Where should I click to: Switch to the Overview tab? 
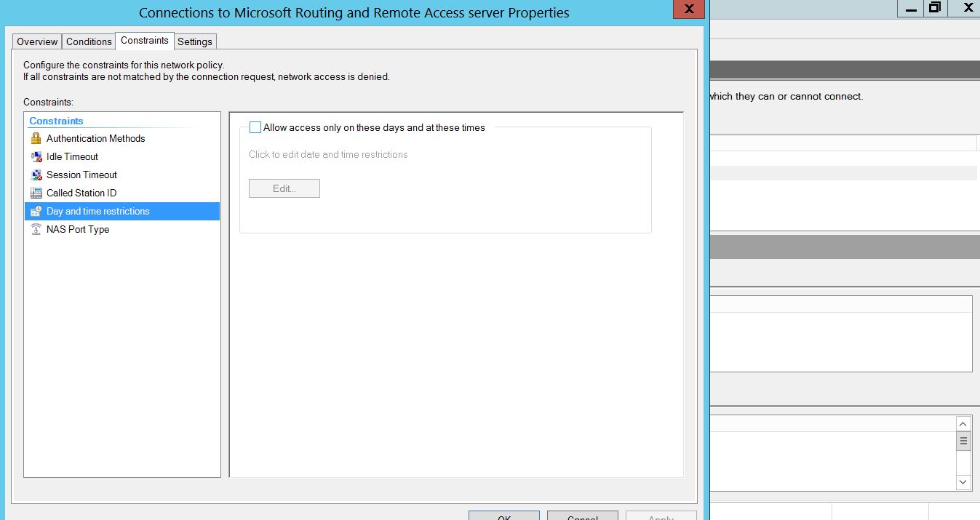point(37,41)
